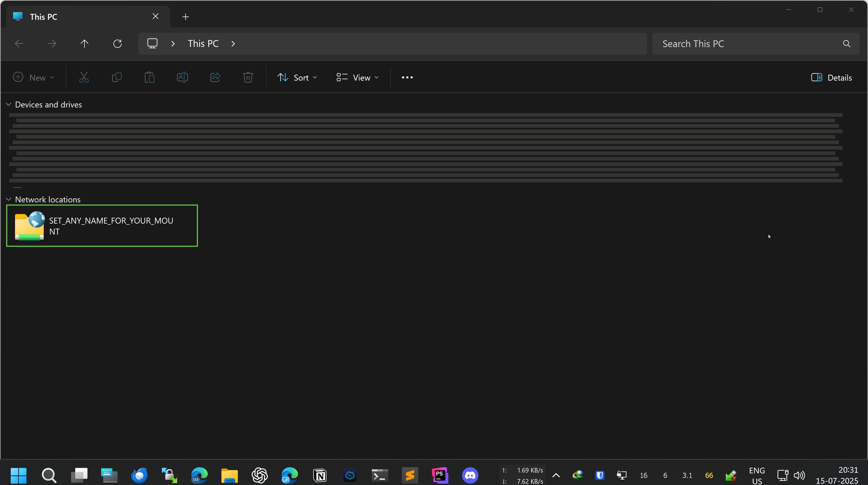Screen dimensions: 868x485
Task: Go forward in folder history
Action: 52,44
